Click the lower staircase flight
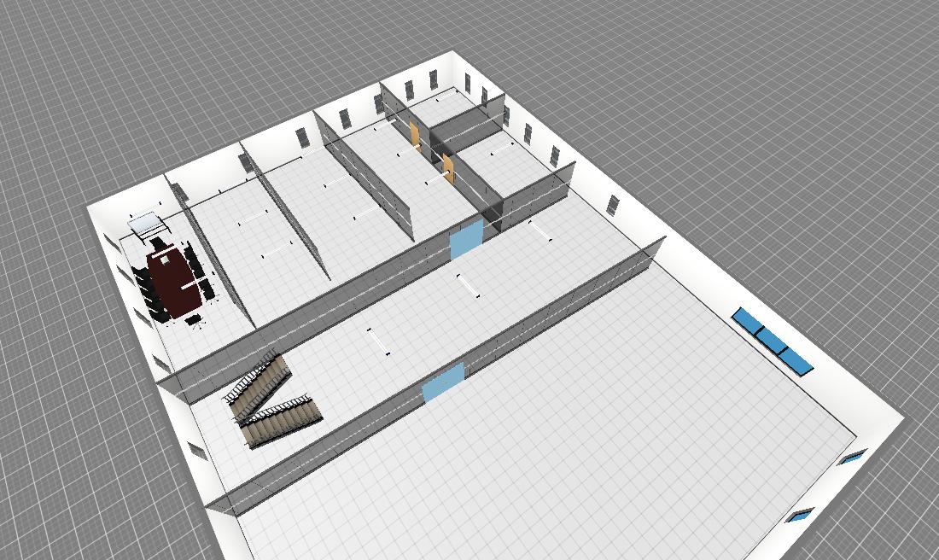 click(282, 419)
